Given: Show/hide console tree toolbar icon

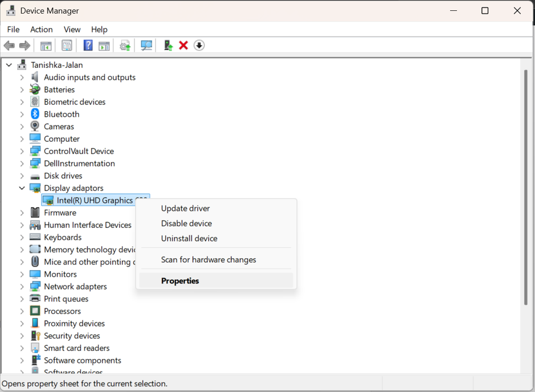Looking at the screenshot, I should (46, 46).
